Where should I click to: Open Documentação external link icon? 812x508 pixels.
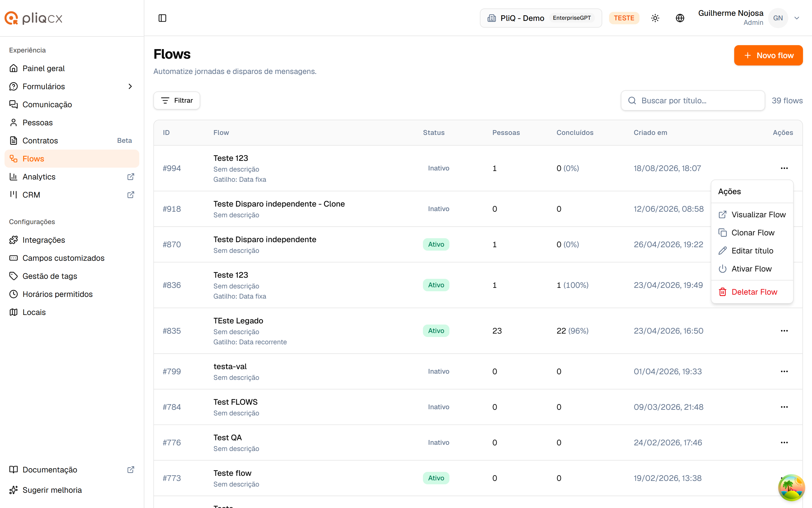131,470
